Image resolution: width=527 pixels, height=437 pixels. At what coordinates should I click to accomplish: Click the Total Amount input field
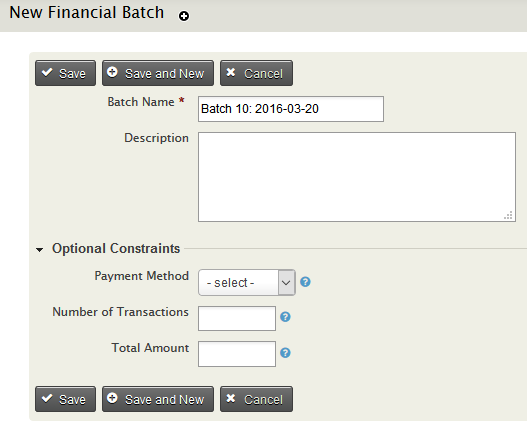[237, 354]
